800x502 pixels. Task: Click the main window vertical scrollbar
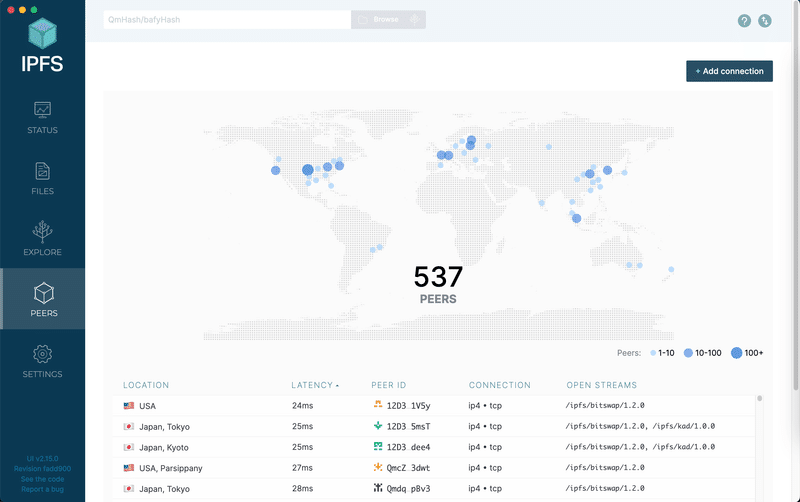click(x=795, y=195)
